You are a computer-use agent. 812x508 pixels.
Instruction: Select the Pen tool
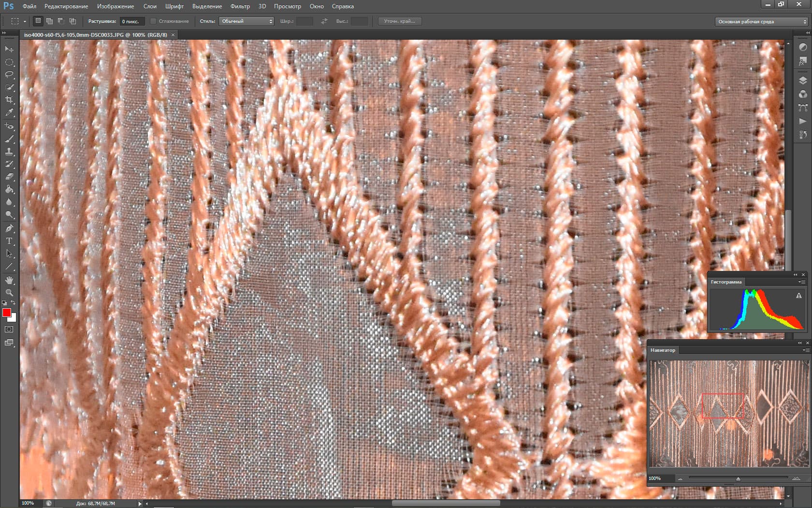coord(9,228)
